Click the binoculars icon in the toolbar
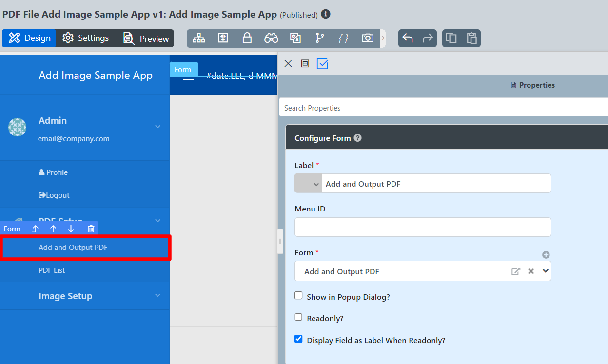Viewport: 608px width, 364px height. (271, 38)
